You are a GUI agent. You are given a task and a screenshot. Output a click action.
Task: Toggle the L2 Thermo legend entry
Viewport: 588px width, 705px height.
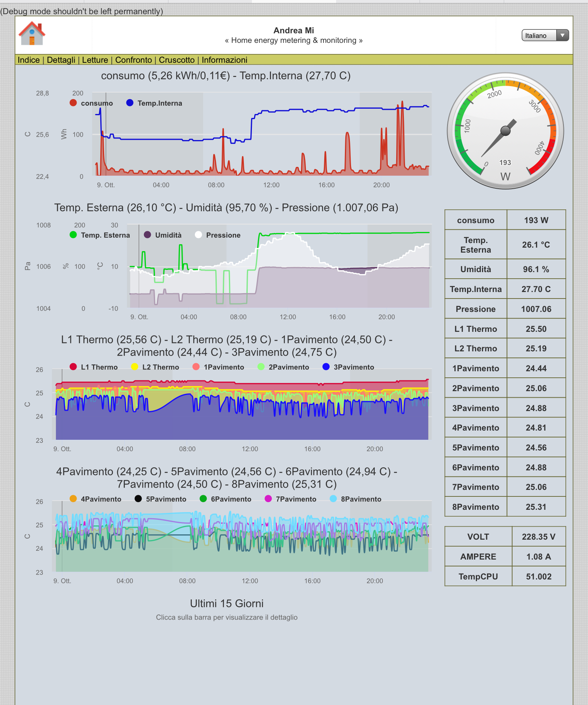tap(155, 367)
